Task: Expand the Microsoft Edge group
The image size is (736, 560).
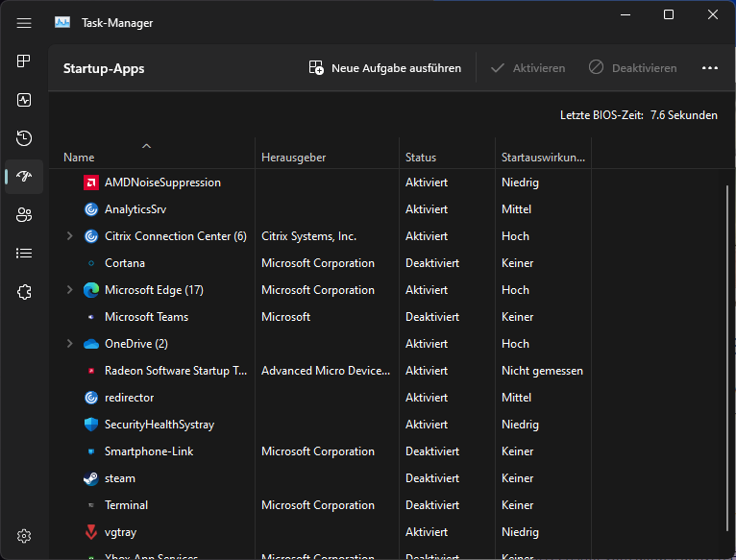Action: click(69, 290)
